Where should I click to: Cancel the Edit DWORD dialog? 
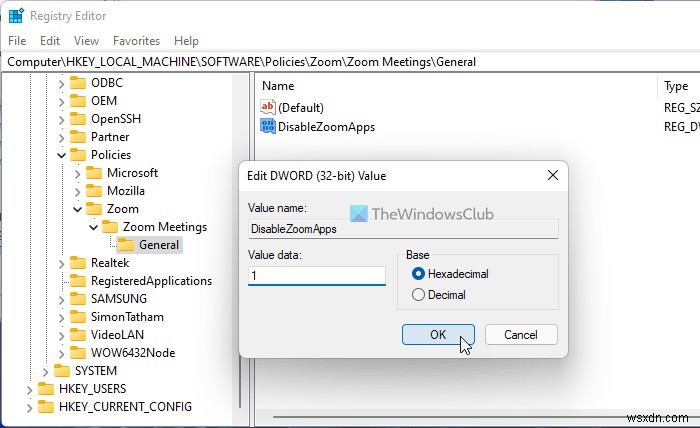coord(521,335)
